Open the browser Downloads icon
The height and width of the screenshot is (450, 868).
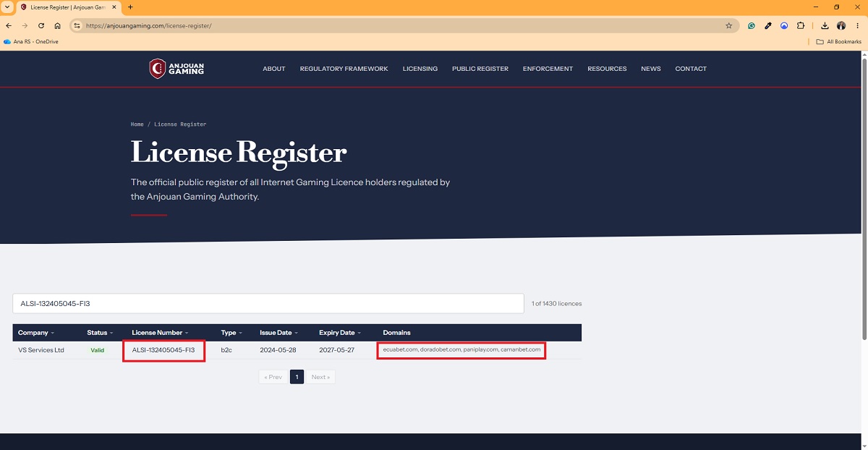[x=825, y=25]
